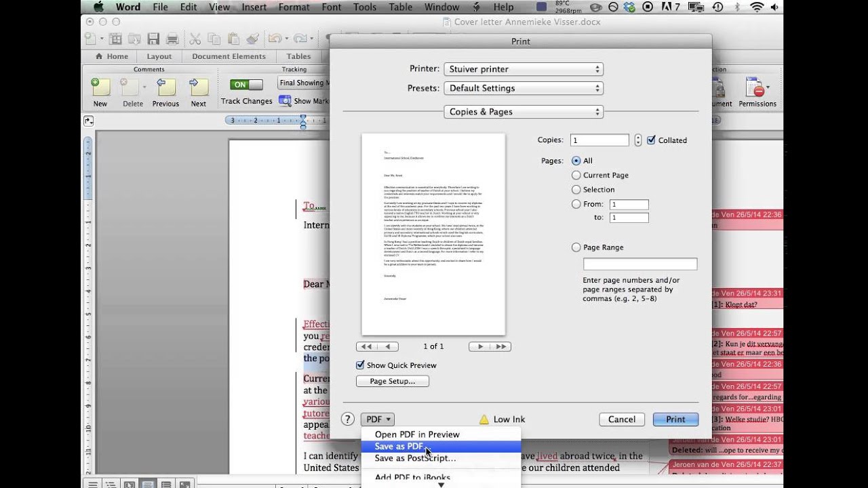
Task: Go to first preview page button
Action: 366,346
